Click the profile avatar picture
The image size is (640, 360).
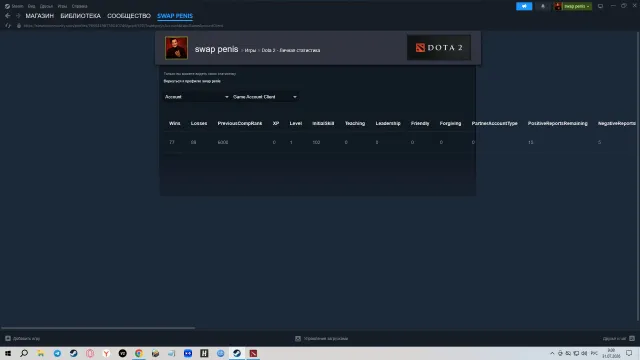coord(176,48)
